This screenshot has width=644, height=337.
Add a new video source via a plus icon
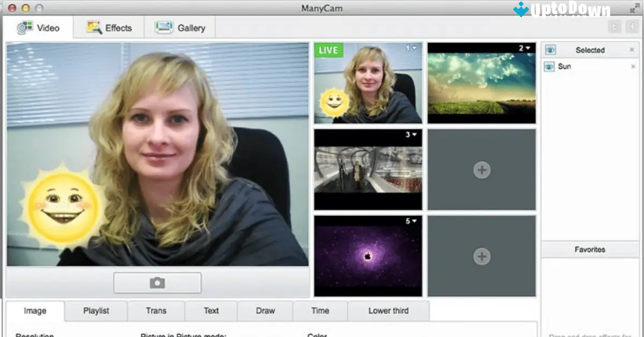(481, 170)
